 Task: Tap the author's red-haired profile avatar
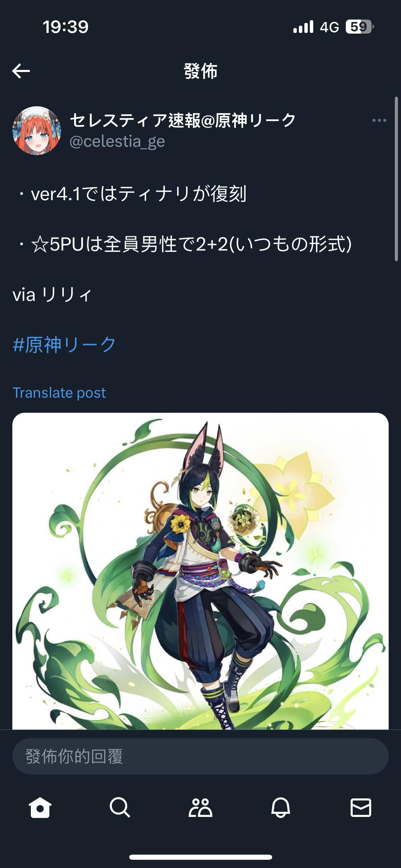tap(37, 130)
